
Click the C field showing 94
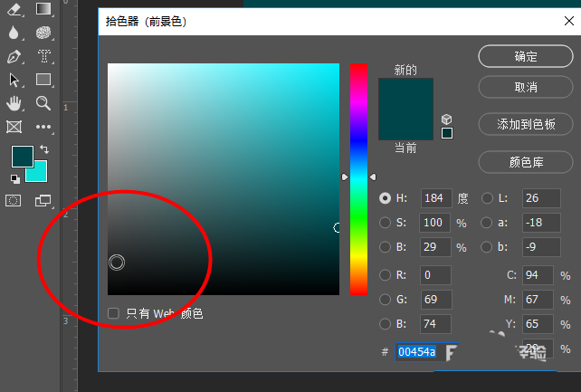coord(538,275)
